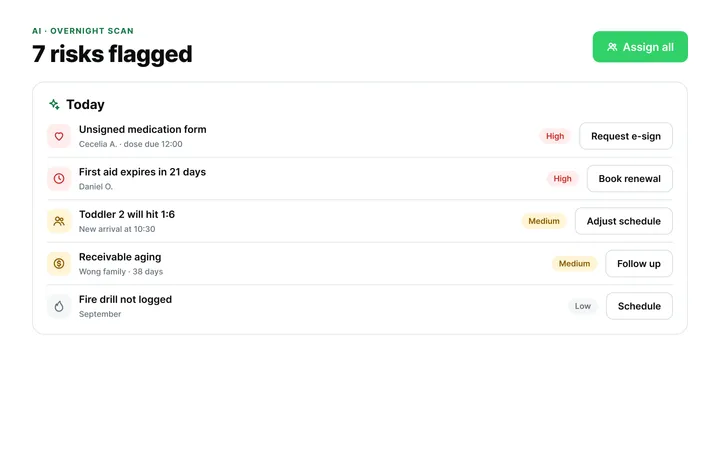Click the dollar coin icon for Receivable aging
This screenshot has height=450, width=720.
click(59, 264)
